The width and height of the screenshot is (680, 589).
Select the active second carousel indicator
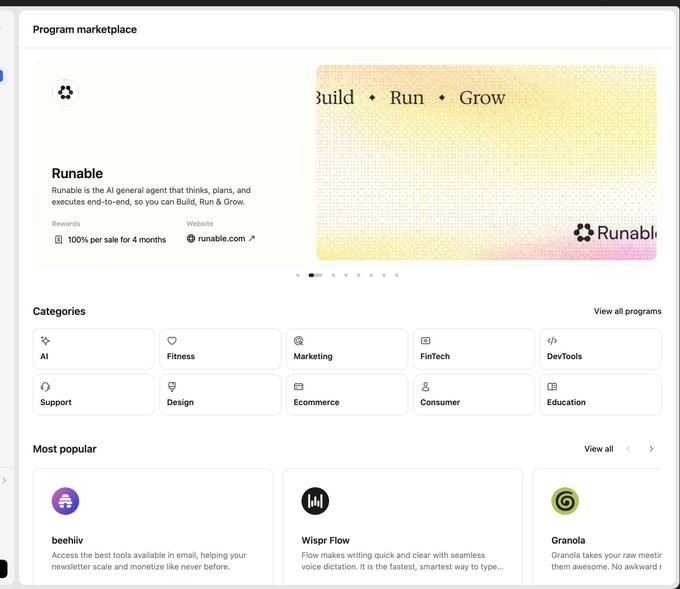tap(315, 275)
